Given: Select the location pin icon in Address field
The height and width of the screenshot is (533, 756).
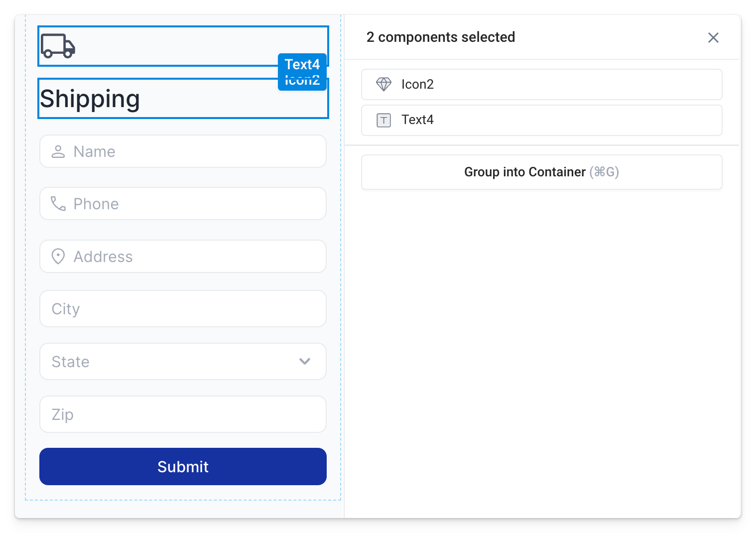Looking at the screenshot, I should click(x=58, y=256).
